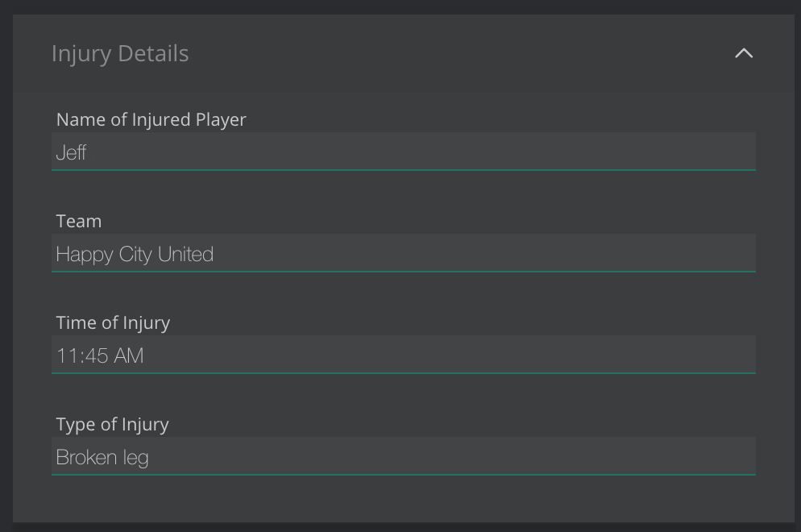Click empty header area beside Injury Details
801x532 pixels.
451,53
